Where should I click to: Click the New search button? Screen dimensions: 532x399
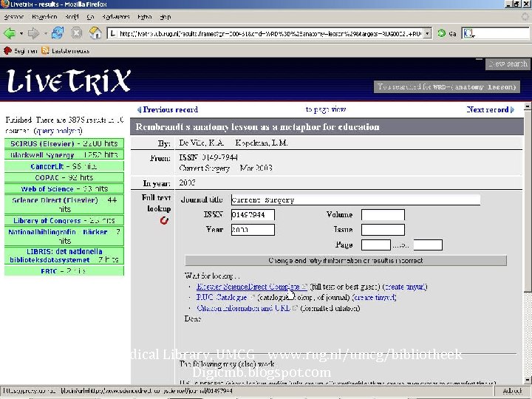click(x=507, y=64)
